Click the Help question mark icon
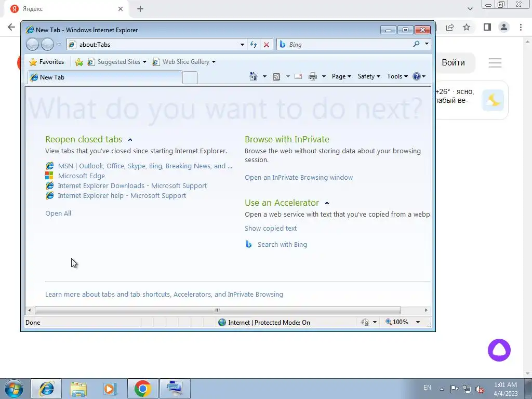Viewport: 532px width, 399px height. coord(417,76)
